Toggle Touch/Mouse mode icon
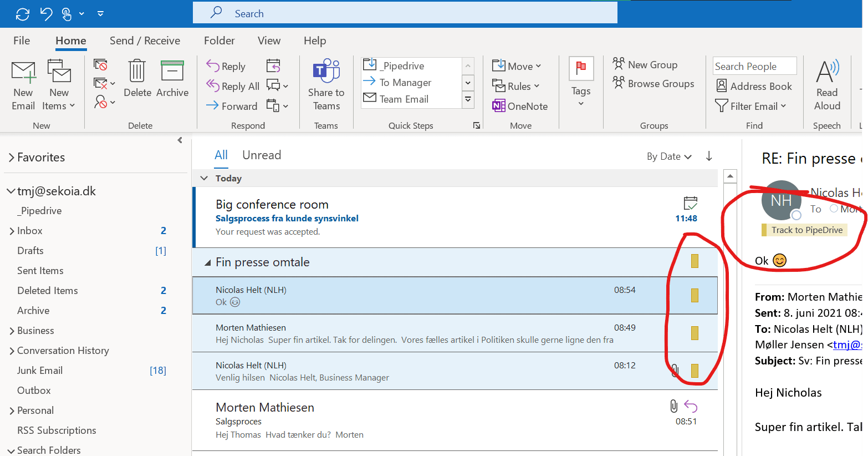The width and height of the screenshot is (868, 456). pos(67,14)
